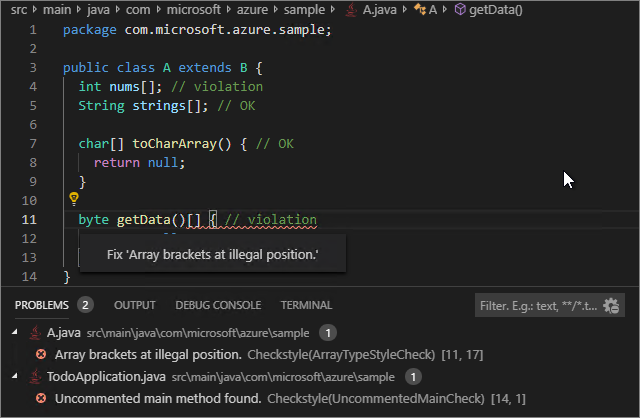Select the A.java file row in problems

pyautogui.click(x=320, y=333)
